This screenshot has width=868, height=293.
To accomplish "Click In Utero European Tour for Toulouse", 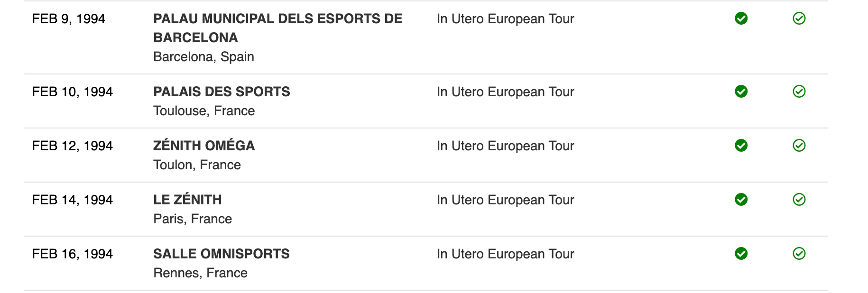I will click(x=505, y=92).
